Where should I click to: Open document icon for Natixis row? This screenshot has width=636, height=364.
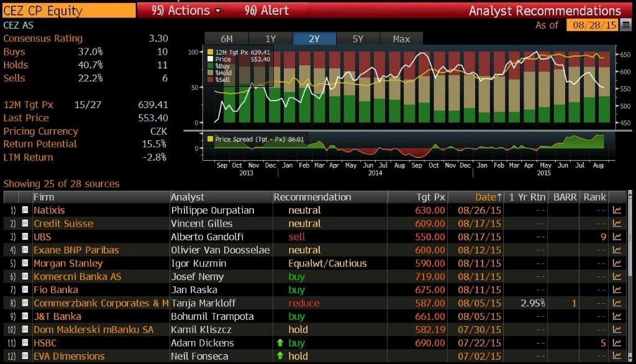[25, 210]
